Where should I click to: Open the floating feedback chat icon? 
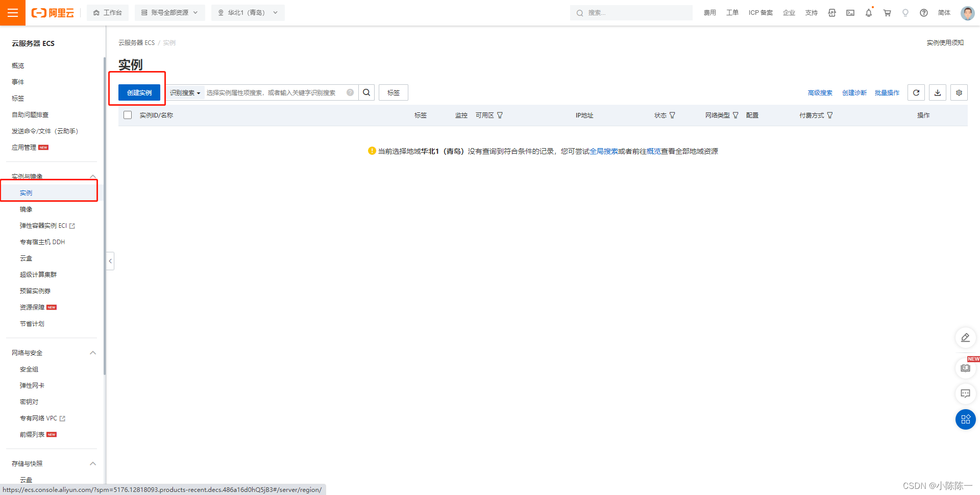(x=965, y=393)
